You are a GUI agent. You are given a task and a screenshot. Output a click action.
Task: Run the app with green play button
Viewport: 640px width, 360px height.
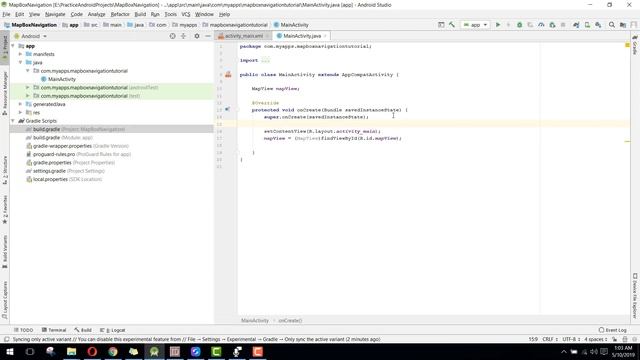(498, 25)
